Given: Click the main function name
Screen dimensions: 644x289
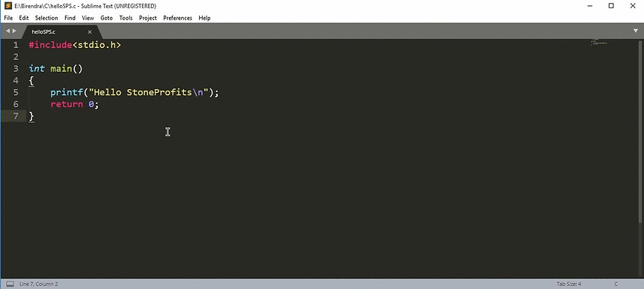Looking at the screenshot, I should [x=61, y=69].
